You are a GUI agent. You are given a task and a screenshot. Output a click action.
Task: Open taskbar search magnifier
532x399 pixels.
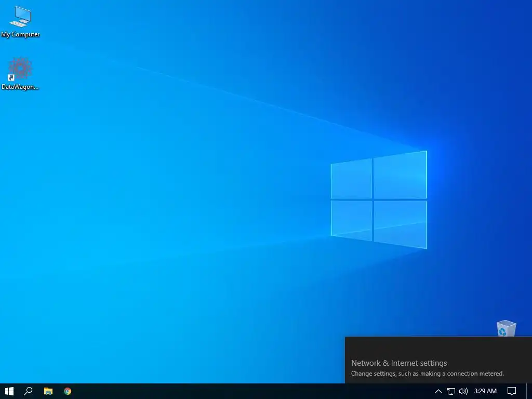[28, 391]
